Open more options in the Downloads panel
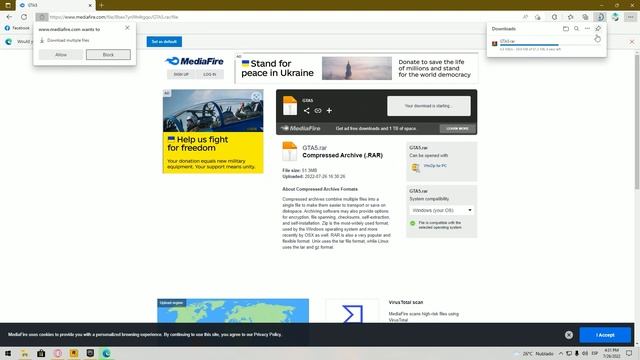The width and height of the screenshot is (640, 360). click(587, 29)
